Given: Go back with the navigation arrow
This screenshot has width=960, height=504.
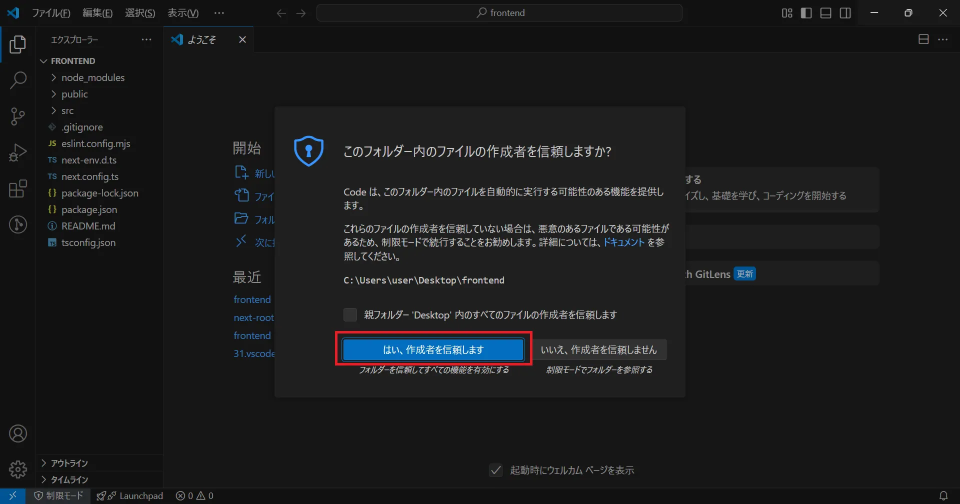Looking at the screenshot, I should coord(281,13).
